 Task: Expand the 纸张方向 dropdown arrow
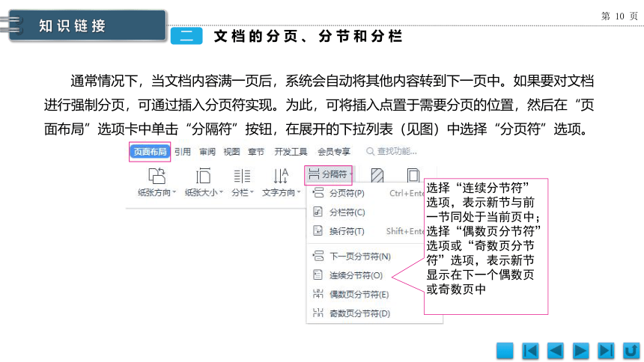point(174,192)
